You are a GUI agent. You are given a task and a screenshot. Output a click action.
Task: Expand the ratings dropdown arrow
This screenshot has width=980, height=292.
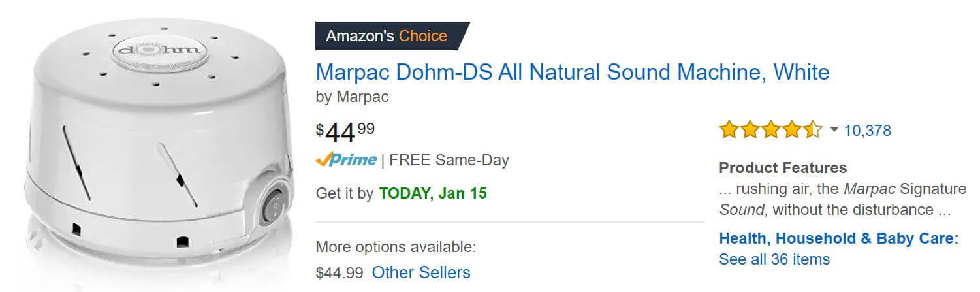[833, 130]
